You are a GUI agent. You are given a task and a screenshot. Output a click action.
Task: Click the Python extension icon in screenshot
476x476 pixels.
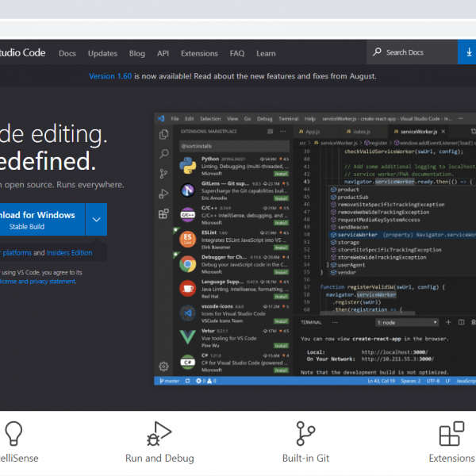(x=187, y=163)
